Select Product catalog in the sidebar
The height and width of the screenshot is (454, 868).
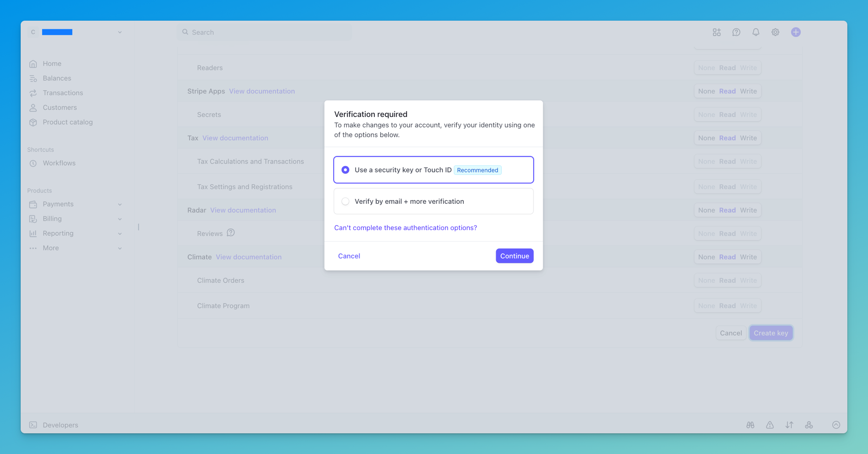(67, 122)
